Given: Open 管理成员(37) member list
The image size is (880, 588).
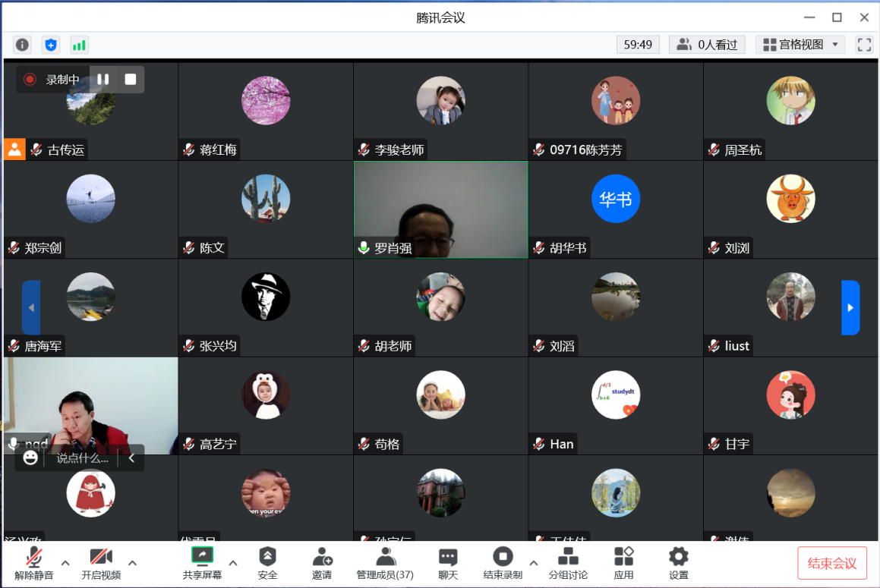Looking at the screenshot, I should point(385,563).
